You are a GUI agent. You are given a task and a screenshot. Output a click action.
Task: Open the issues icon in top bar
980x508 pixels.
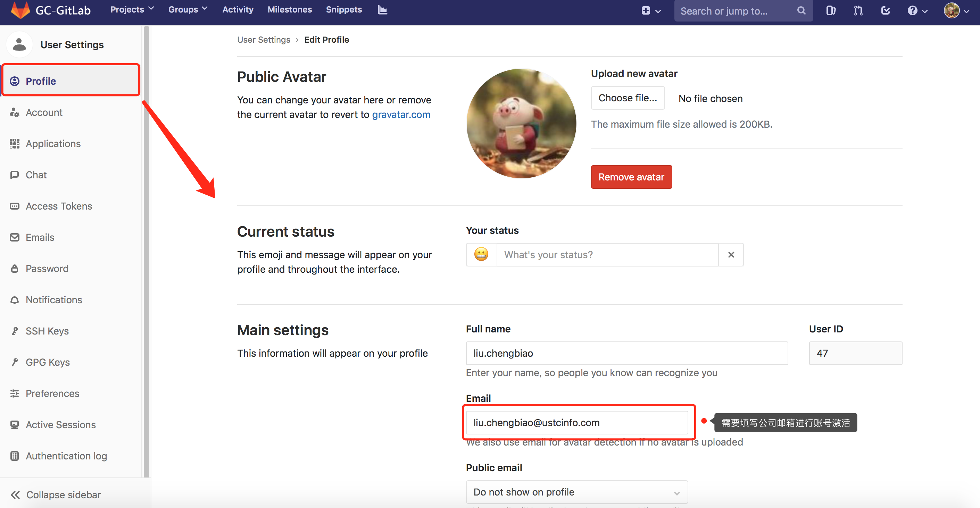click(x=830, y=11)
